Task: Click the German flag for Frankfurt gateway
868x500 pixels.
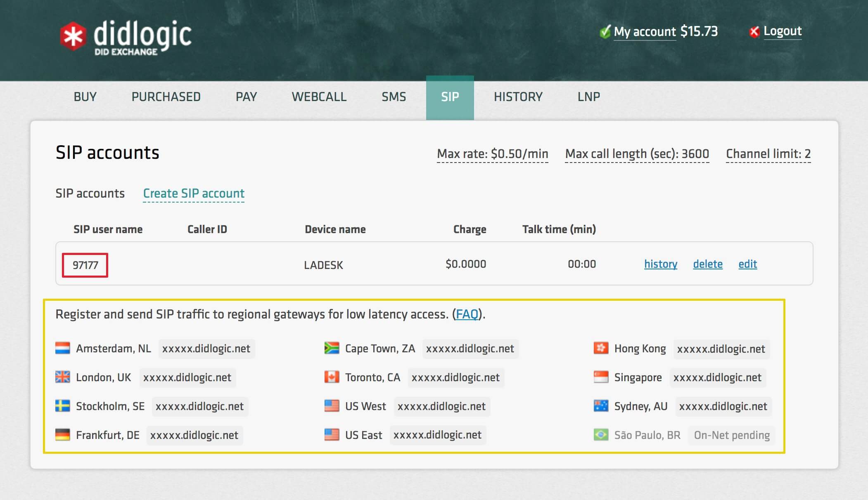Action: pos(62,434)
